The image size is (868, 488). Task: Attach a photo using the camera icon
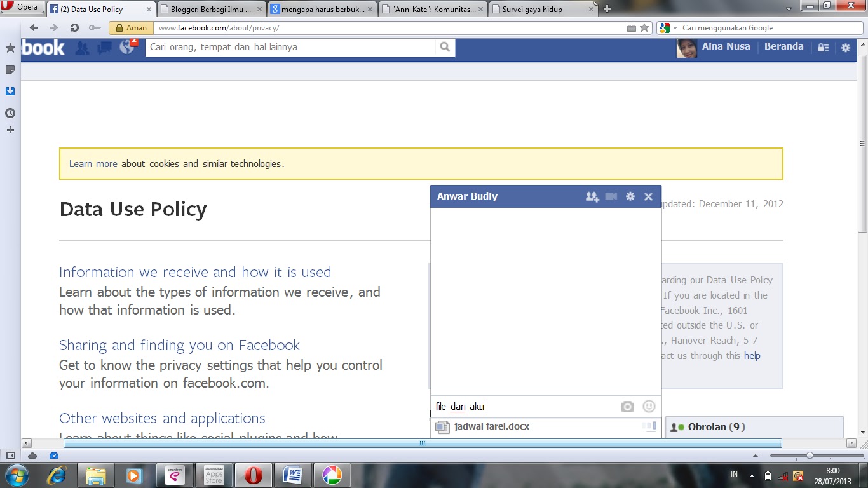point(627,406)
